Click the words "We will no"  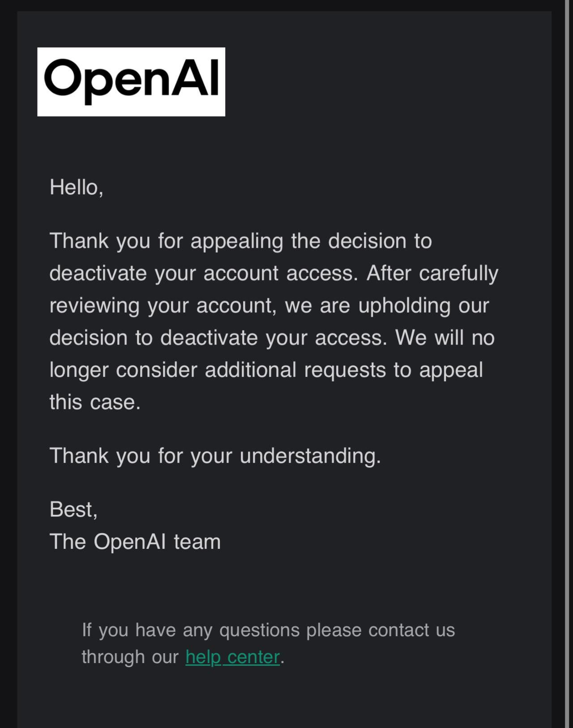[445, 337]
